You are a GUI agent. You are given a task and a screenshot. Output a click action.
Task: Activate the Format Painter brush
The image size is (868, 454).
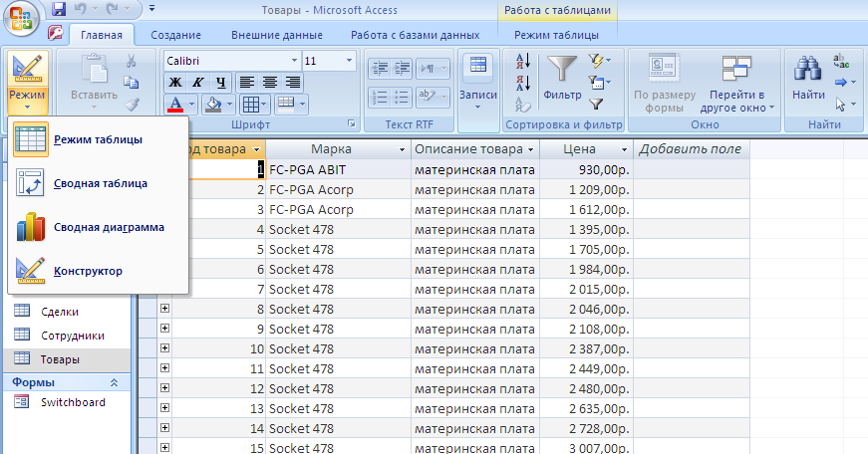tap(132, 105)
